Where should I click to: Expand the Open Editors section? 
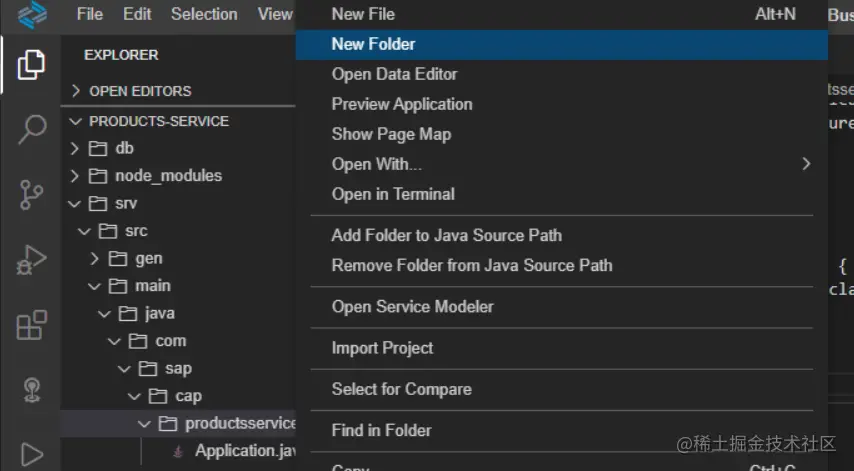[x=76, y=91]
